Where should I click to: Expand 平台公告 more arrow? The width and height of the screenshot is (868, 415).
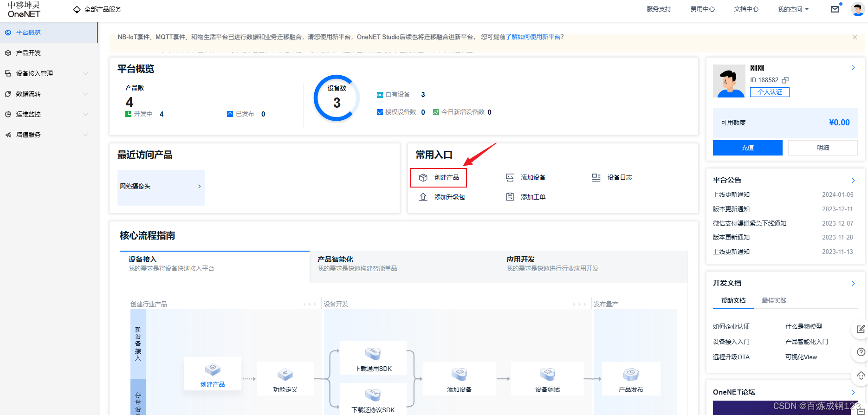(853, 181)
